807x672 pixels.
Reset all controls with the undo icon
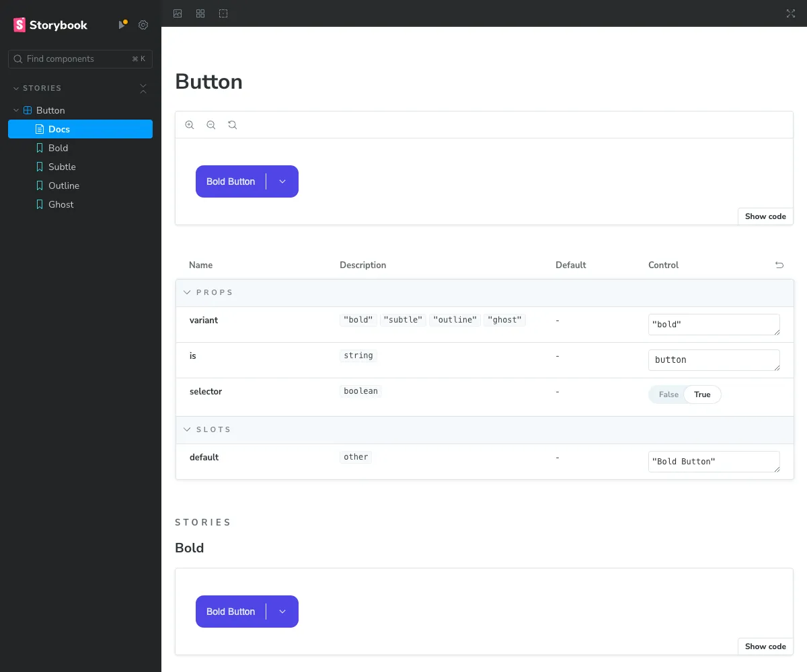[x=779, y=265]
